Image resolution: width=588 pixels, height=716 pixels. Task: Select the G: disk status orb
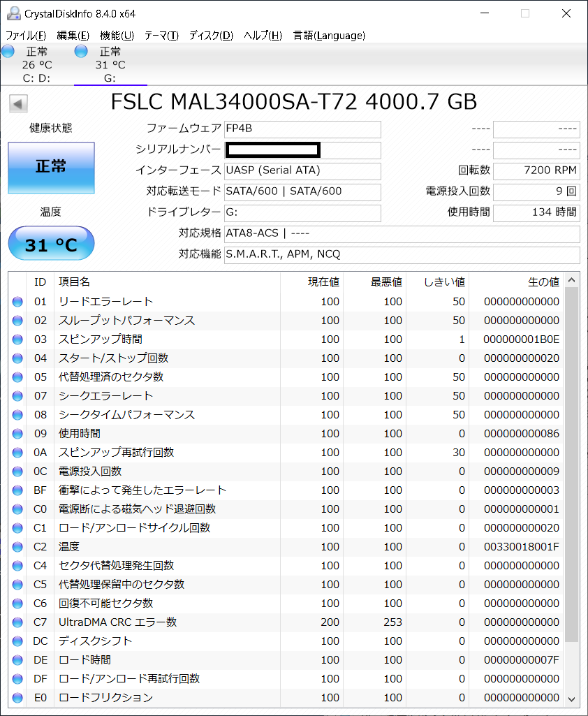pyautogui.click(x=81, y=52)
